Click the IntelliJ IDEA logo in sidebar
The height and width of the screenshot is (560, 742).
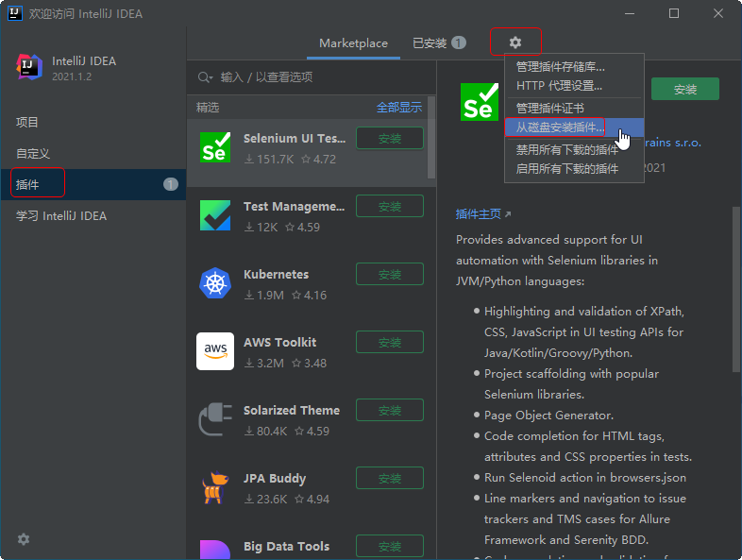click(29, 67)
